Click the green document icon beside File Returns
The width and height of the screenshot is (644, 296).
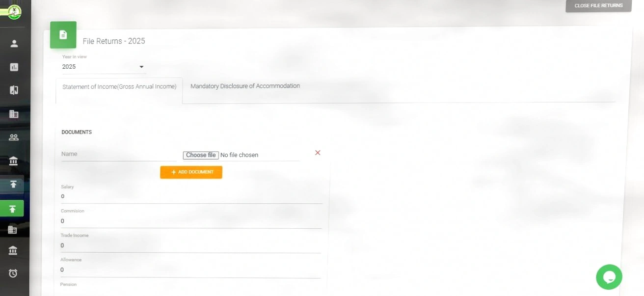point(63,35)
